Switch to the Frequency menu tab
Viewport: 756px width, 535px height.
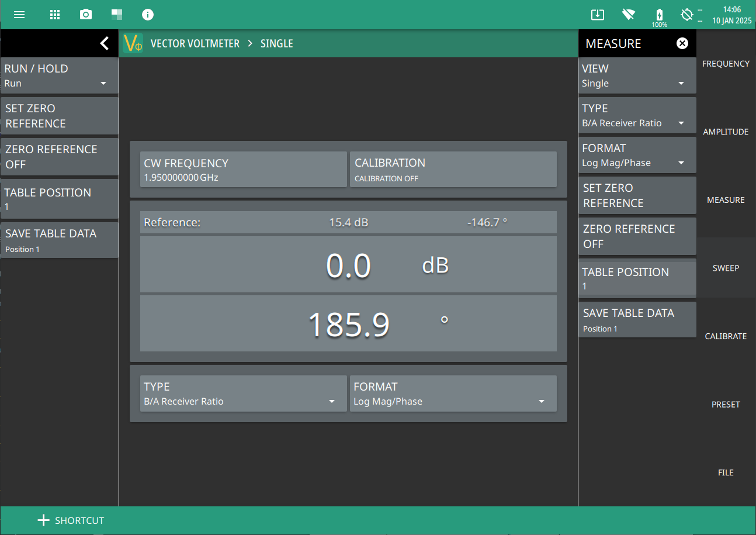tap(726, 64)
